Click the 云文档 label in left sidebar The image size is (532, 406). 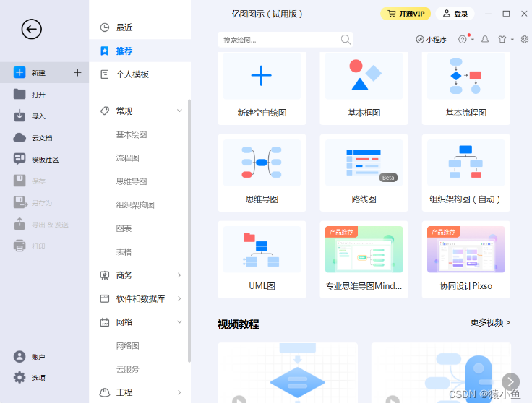(x=42, y=138)
